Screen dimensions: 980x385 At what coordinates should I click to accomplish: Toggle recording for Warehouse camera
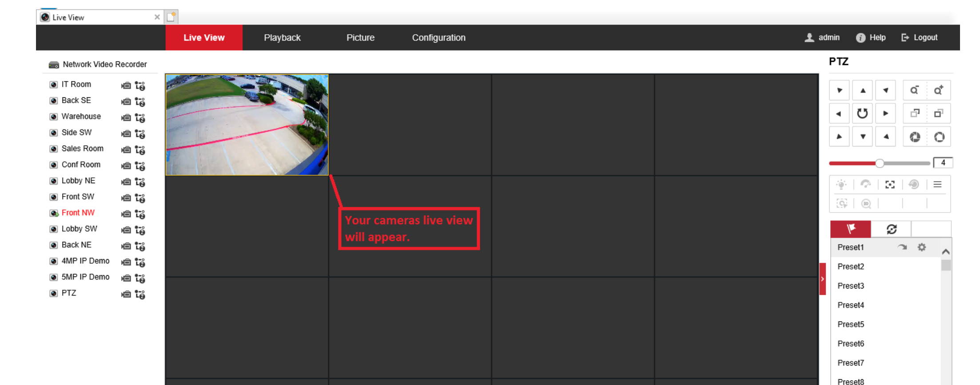coord(126,117)
